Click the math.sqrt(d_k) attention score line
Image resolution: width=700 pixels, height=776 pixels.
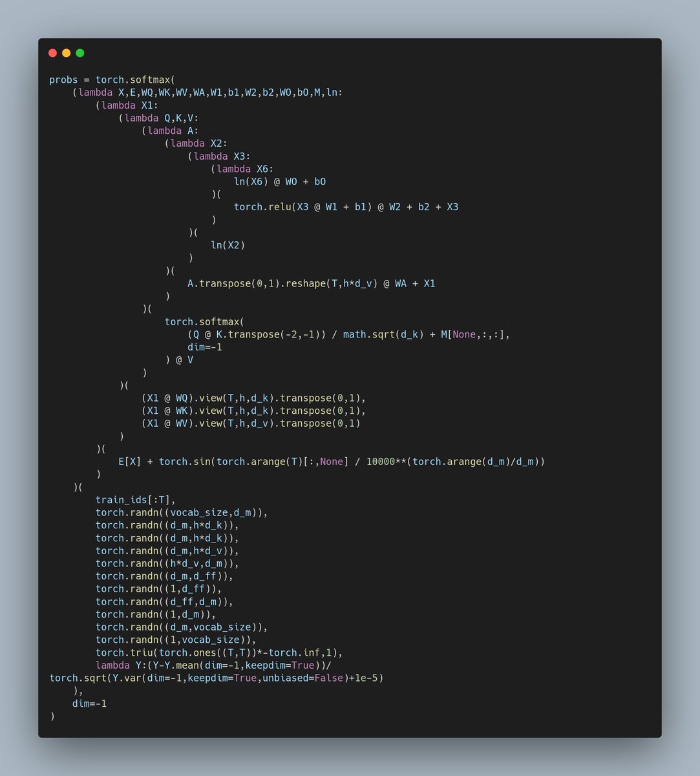pos(349,334)
